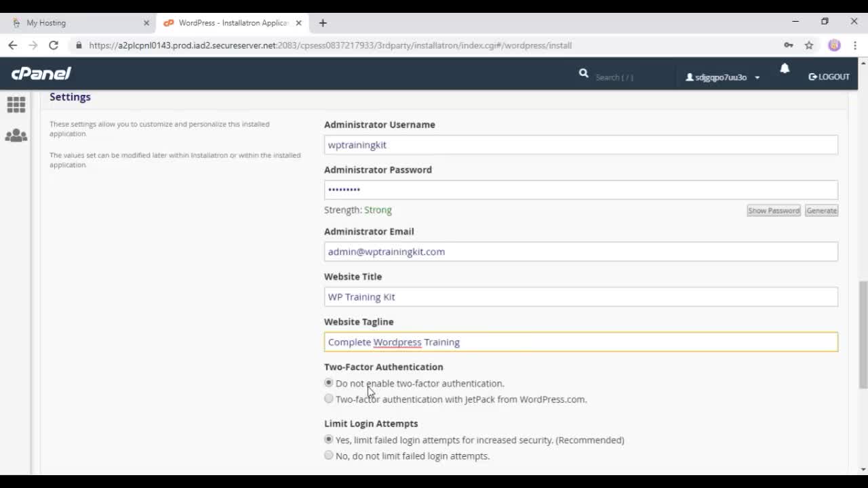Open Chrome's three-dot menu
868x488 pixels.
click(x=855, y=45)
